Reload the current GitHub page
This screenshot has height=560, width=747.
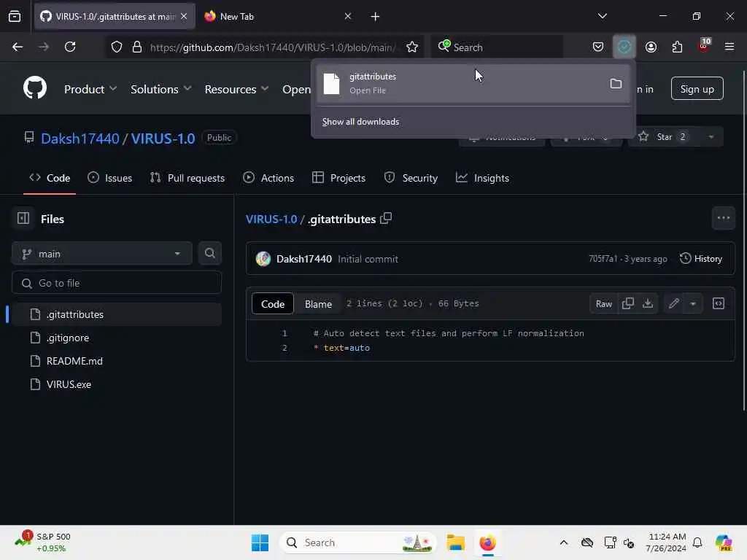click(70, 47)
